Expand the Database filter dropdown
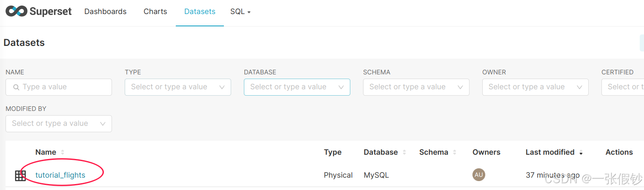 tap(297, 87)
